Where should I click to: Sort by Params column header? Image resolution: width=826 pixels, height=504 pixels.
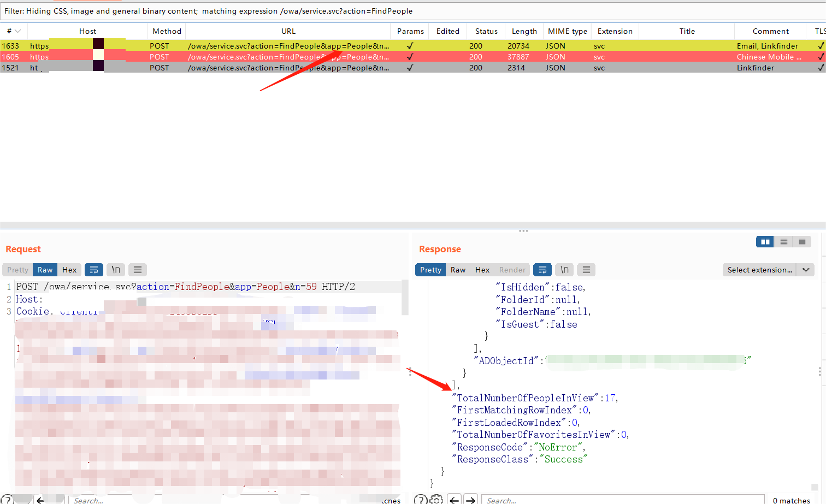(410, 31)
